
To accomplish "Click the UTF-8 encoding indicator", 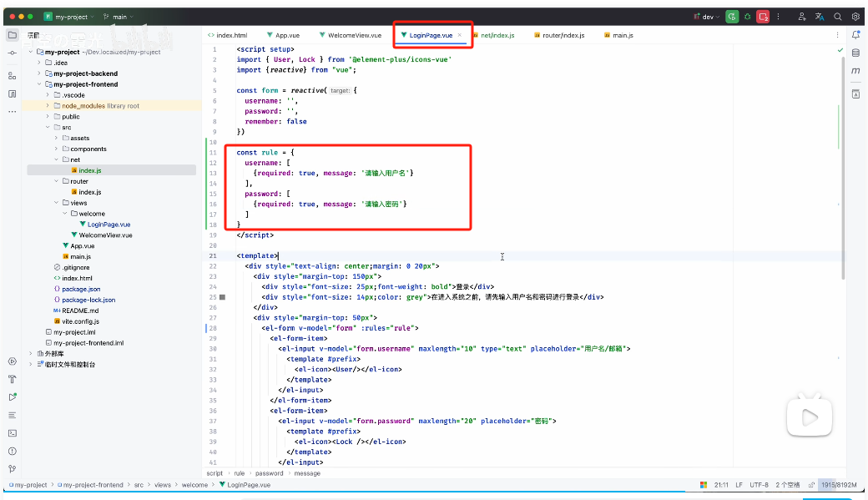I will coord(759,485).
